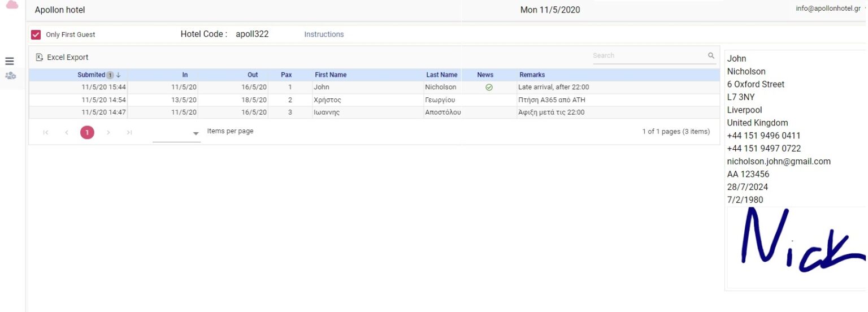
Task: Jump to last page of results
Action: click(129, 132)
